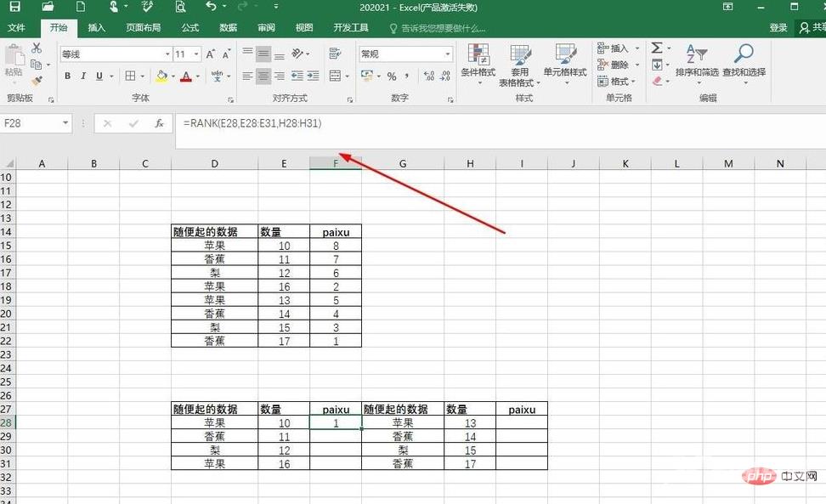This screenshot has height=504, width=826.
Task: Click the Insert Function fx icon
Action: click(159, 123)
